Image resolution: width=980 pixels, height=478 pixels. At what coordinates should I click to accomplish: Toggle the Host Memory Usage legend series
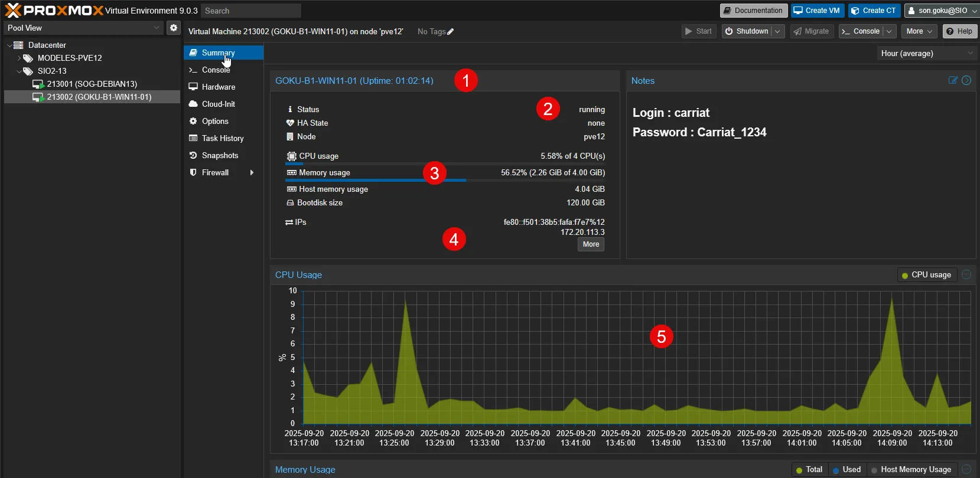(911, 470)
